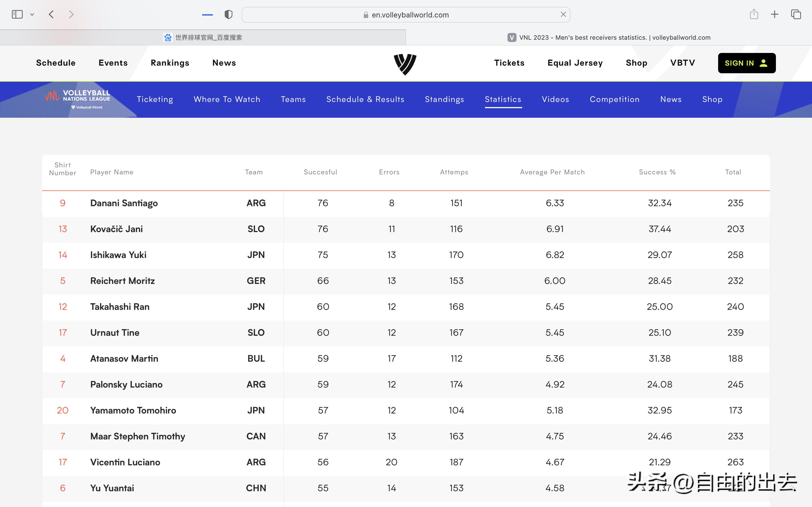Click the Volleyball World center logo
This screenshot has width=812, height=507.
(405, 64)
